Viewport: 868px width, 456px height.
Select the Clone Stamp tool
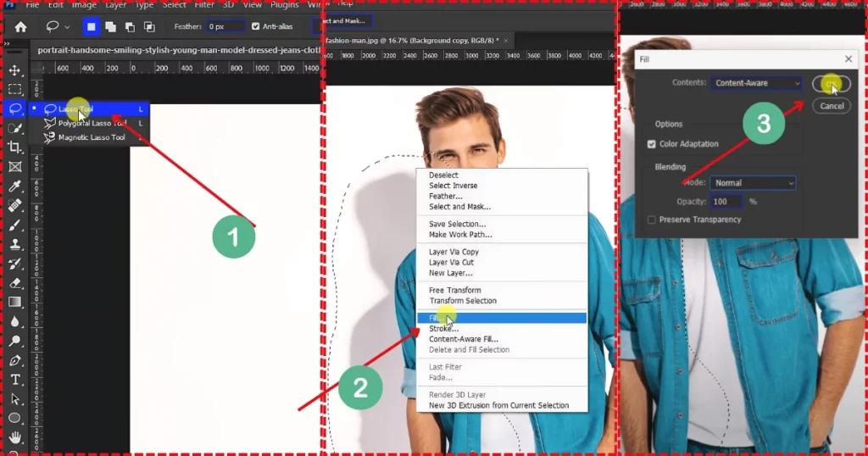click(15, 244)
